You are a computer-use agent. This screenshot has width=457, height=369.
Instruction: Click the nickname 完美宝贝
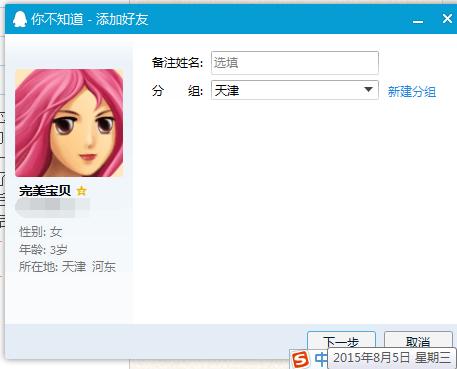pos(45,191)
